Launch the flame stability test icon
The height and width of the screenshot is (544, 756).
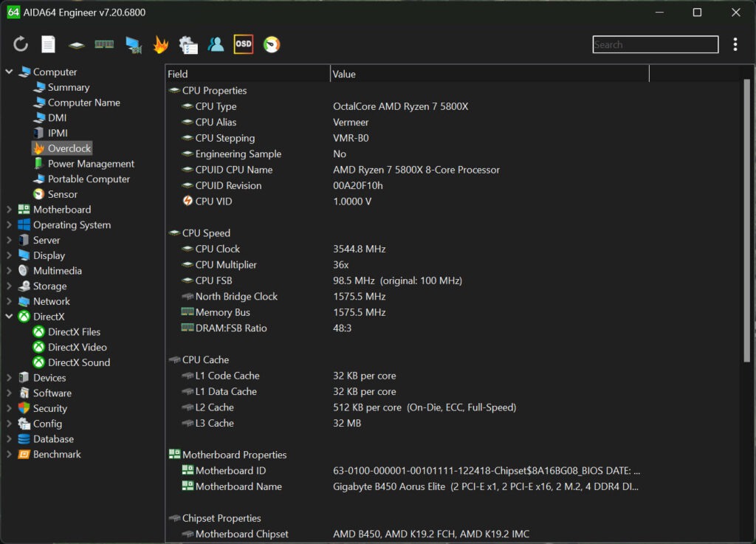(160, 45)
